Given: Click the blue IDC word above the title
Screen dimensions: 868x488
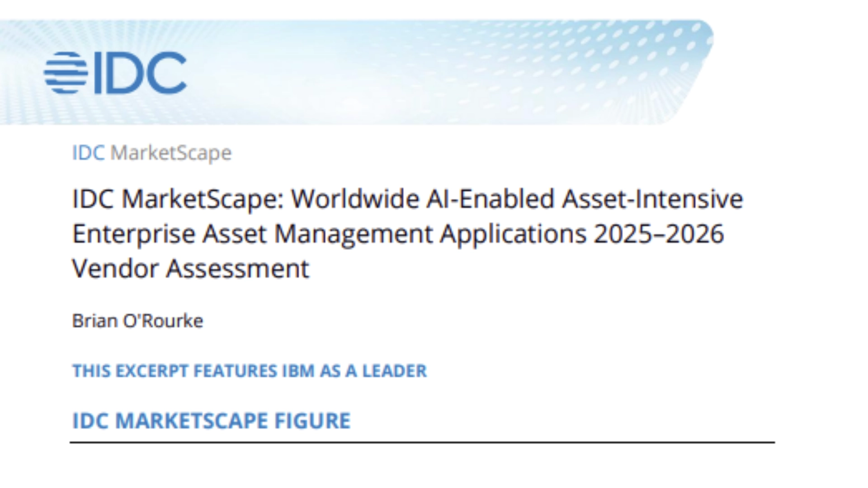Looking at the screenshot, I should (89, 153).
